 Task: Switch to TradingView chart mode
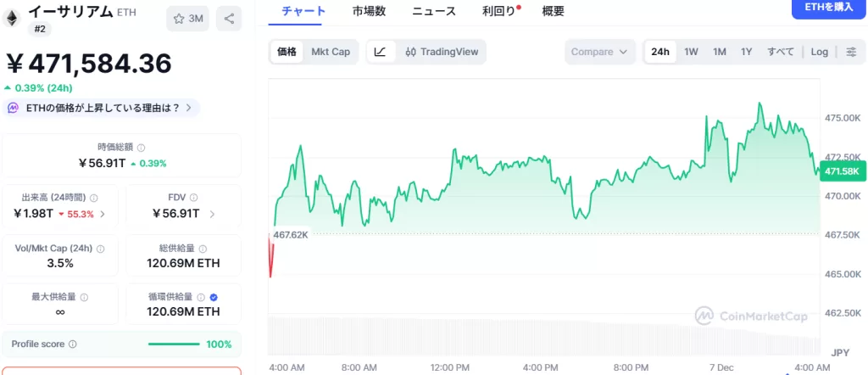pos(442,52)
